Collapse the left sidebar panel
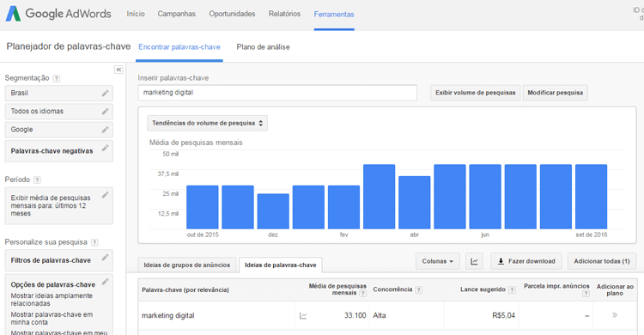This screenshot has height=335, width=644. pyautogui.click(x=118, y=70)
